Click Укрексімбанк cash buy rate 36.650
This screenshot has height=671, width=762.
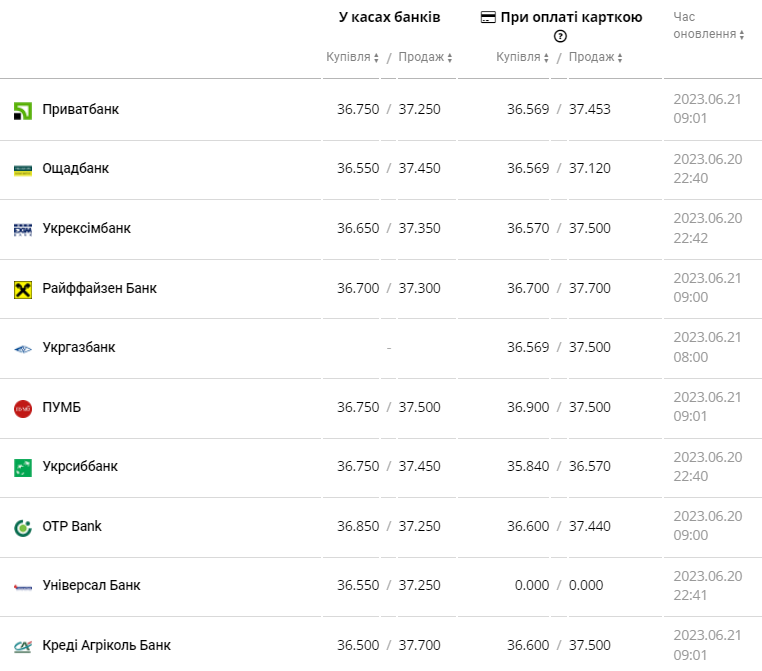pos(358,228)
